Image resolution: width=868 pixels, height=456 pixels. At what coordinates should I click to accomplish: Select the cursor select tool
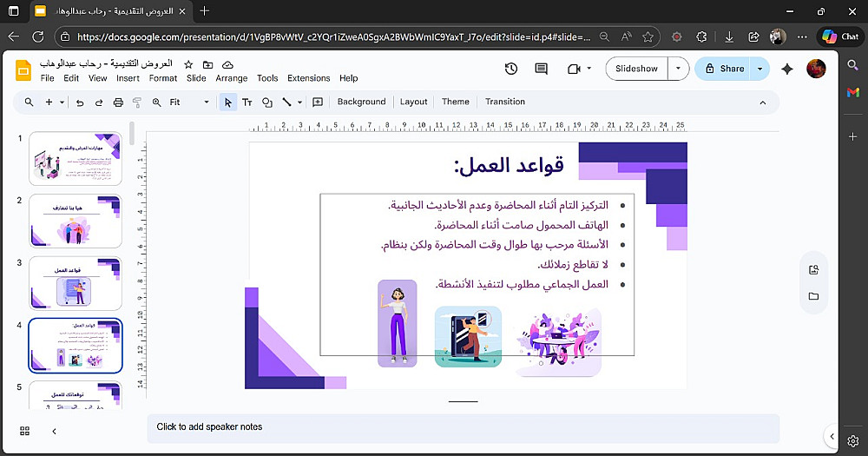click(227, 102)
